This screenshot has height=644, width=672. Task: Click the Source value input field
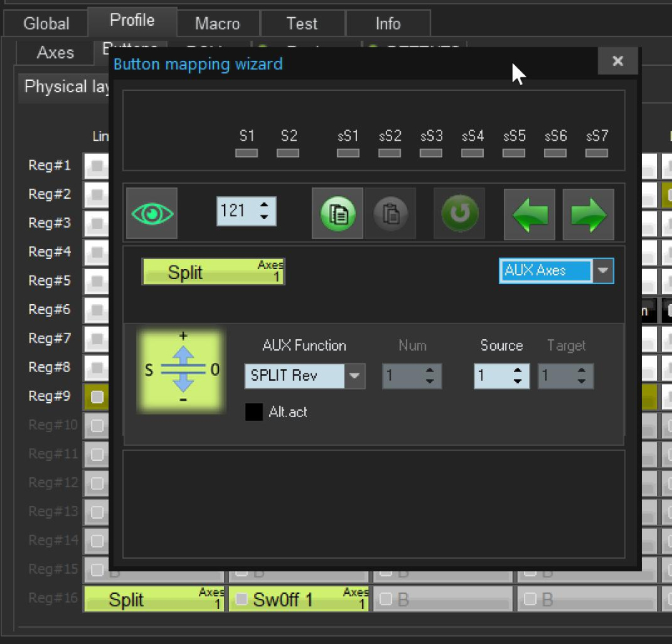(492, 376)
